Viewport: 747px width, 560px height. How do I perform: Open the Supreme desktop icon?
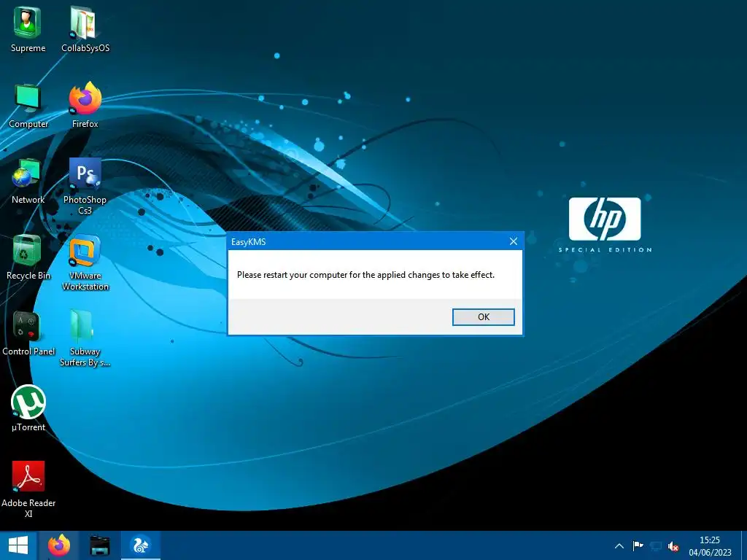coord(28,29)
